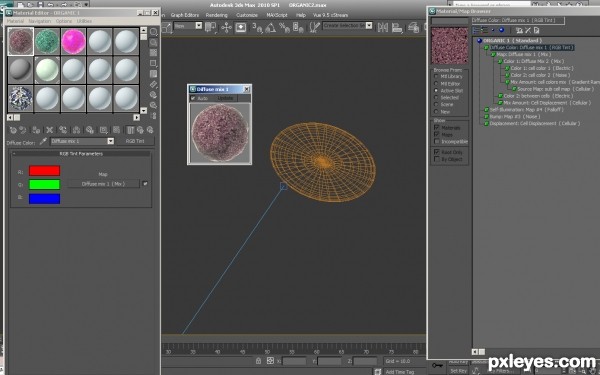This screenshot has height=375, width=600.
Task: Click Go to Parent icon
Action: (140, 130)
